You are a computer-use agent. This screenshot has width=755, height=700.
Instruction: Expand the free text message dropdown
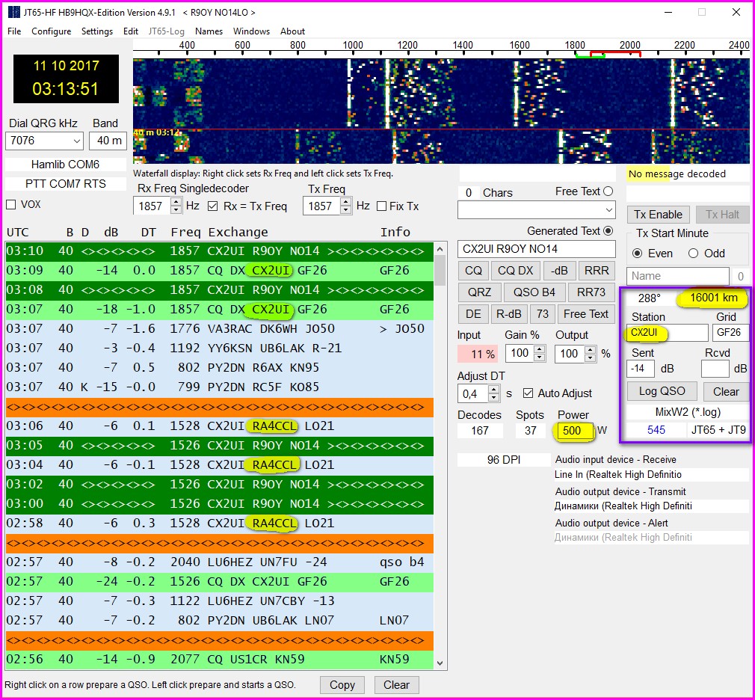click(x=608, y=211)
